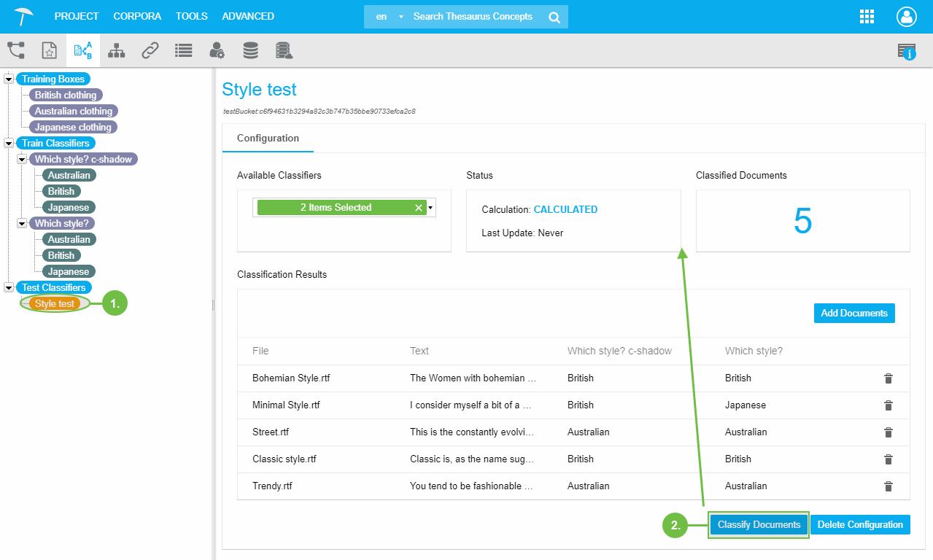Click the Add Documents button

tap(853, 314)
